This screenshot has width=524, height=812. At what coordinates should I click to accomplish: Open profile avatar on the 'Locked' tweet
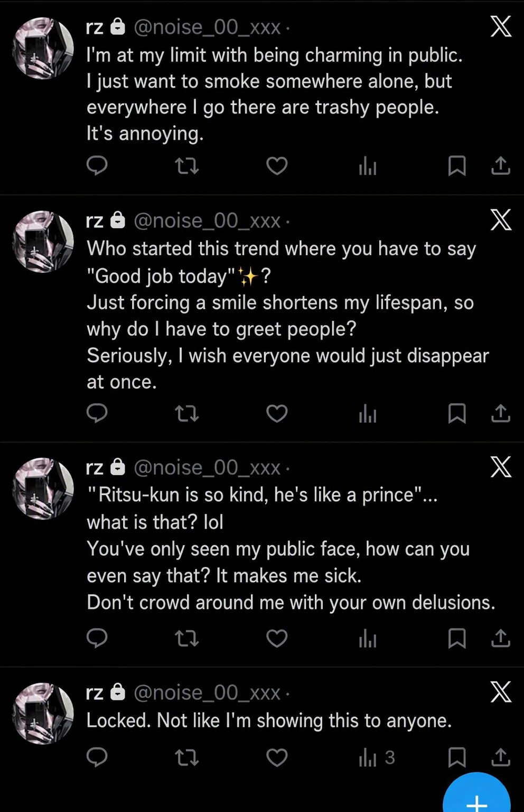(43, 713)
